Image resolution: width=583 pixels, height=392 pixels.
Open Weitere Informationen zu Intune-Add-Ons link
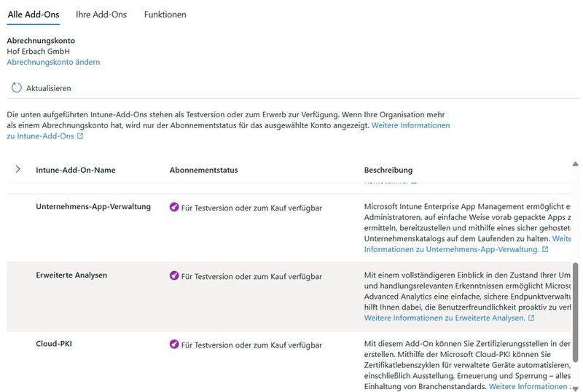coord(410,125)
